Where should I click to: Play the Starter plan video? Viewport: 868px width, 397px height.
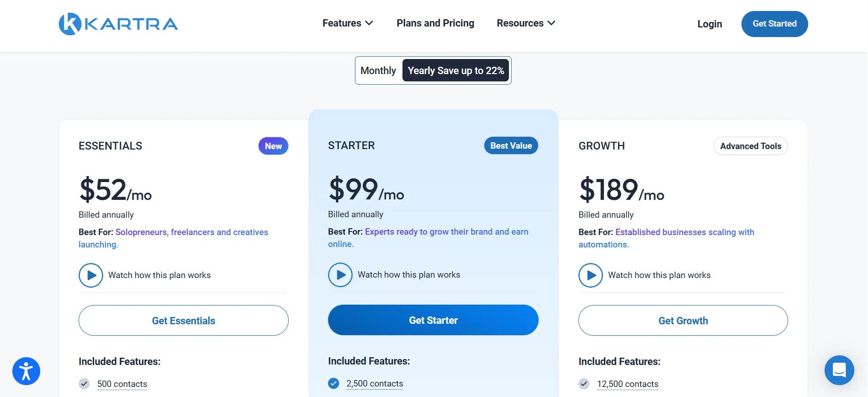340,275
